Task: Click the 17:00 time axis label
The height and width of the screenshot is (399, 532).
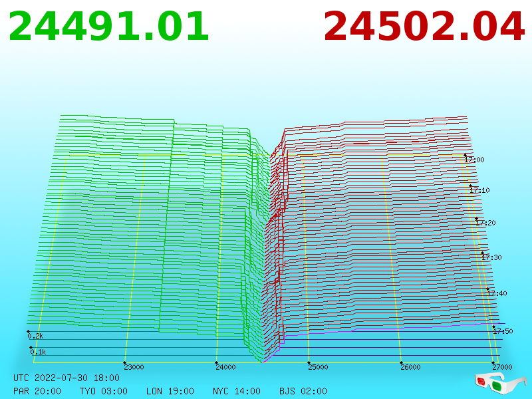Action: [475, 160]
